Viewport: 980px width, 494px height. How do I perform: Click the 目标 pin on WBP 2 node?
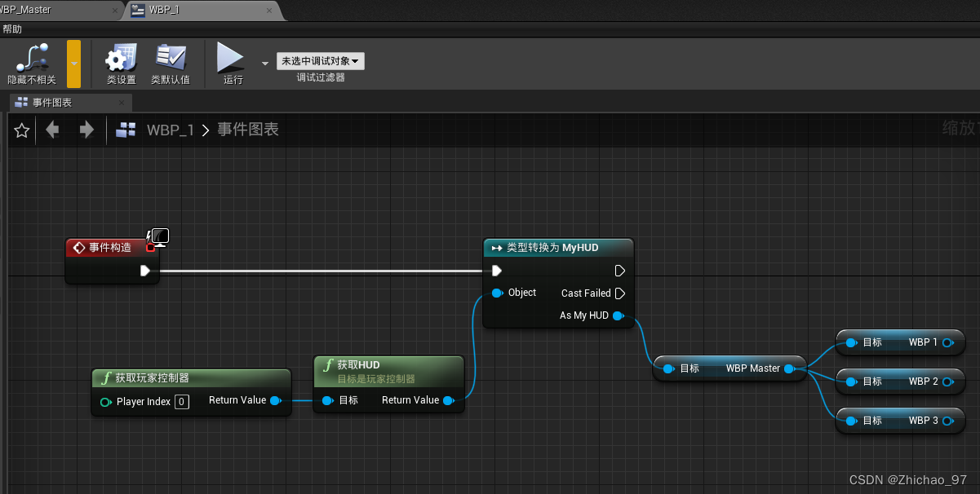click(851, 382)
